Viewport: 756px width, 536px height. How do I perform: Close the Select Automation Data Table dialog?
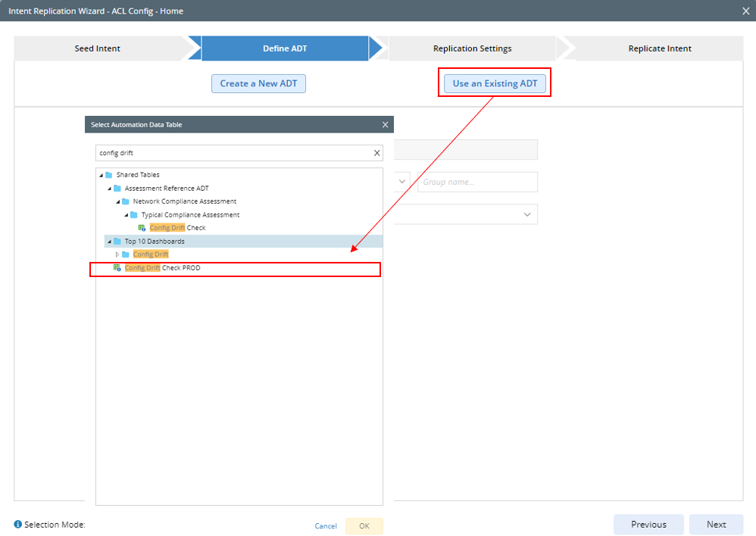[x=386, y=125]
